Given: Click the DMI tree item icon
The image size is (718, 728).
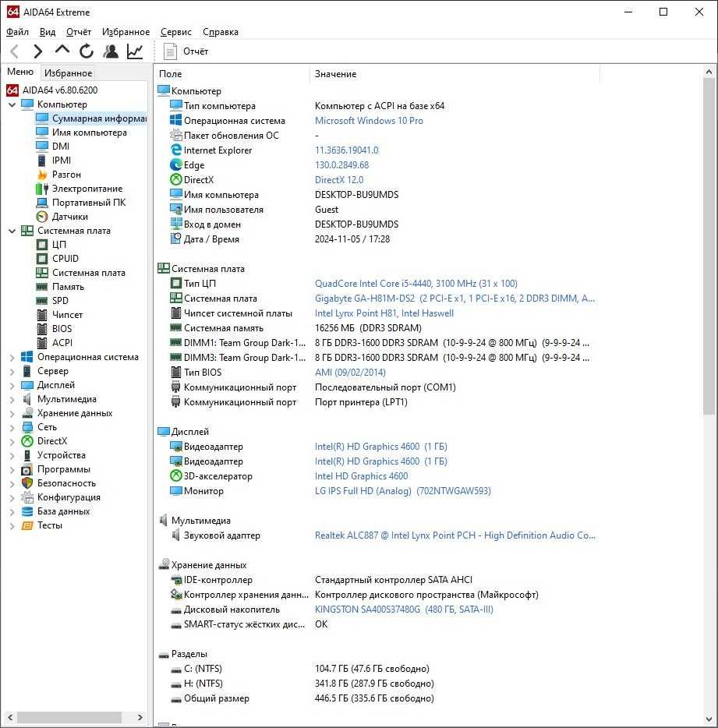Looking at the screenshot, I should 42,147.
